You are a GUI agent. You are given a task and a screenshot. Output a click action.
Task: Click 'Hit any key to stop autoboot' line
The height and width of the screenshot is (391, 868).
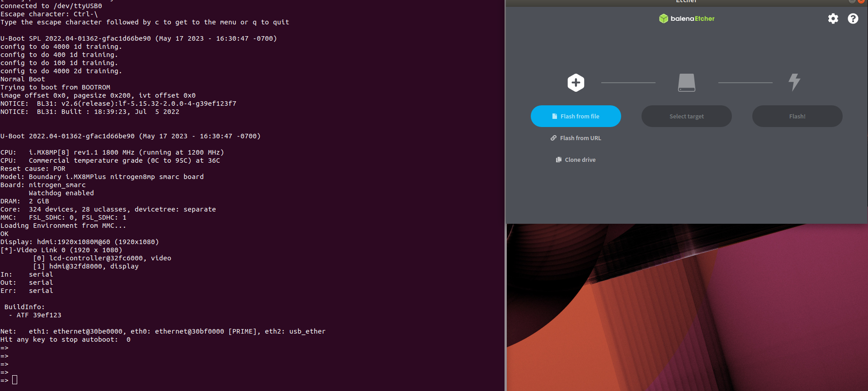coord(66,339)
